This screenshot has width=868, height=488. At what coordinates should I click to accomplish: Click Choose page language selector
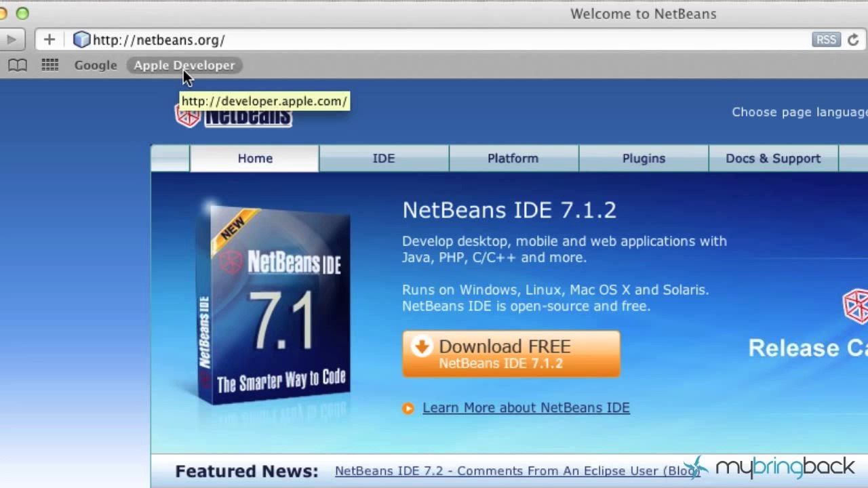pos(800,113)
